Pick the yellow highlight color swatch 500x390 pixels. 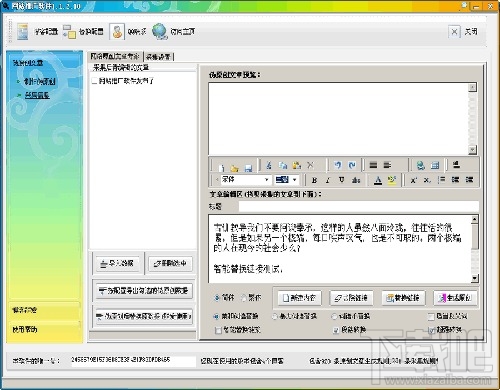392,180
